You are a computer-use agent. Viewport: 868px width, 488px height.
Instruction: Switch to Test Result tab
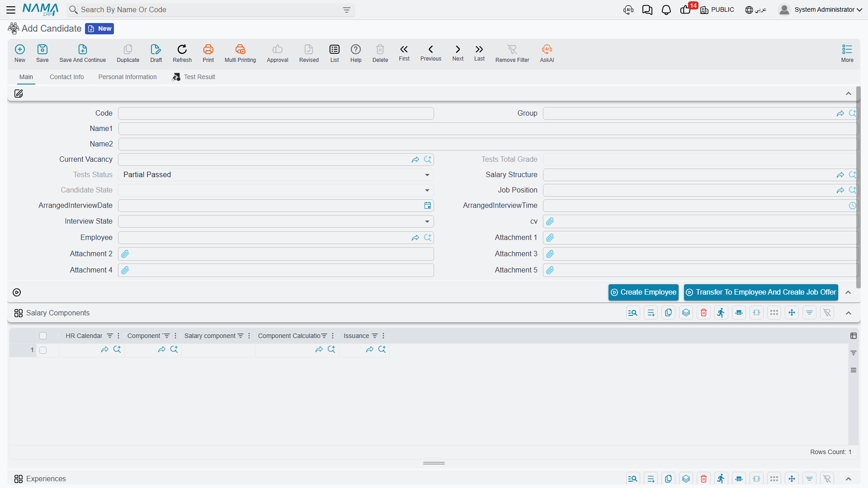193,77
